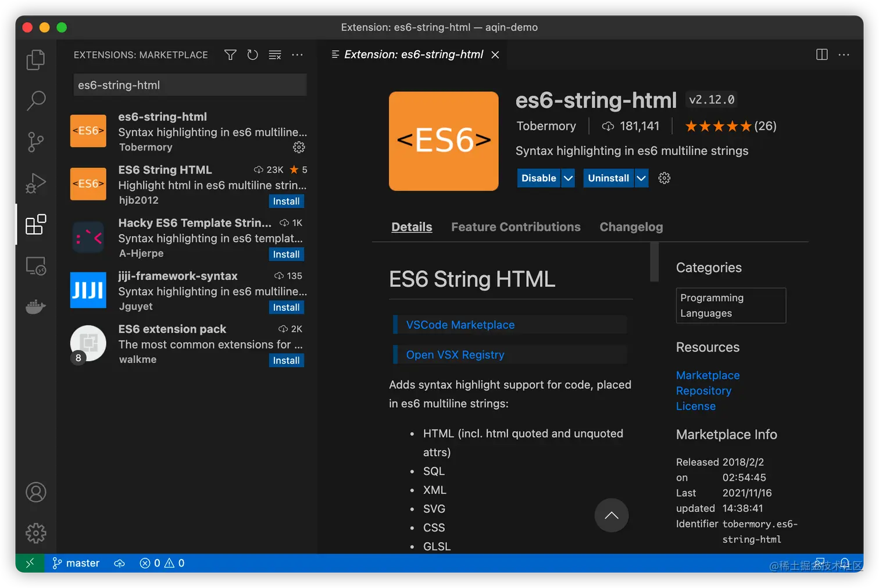
Task: Select es6-string-html by Tobermory in list
Action: (x=187, y=131)
